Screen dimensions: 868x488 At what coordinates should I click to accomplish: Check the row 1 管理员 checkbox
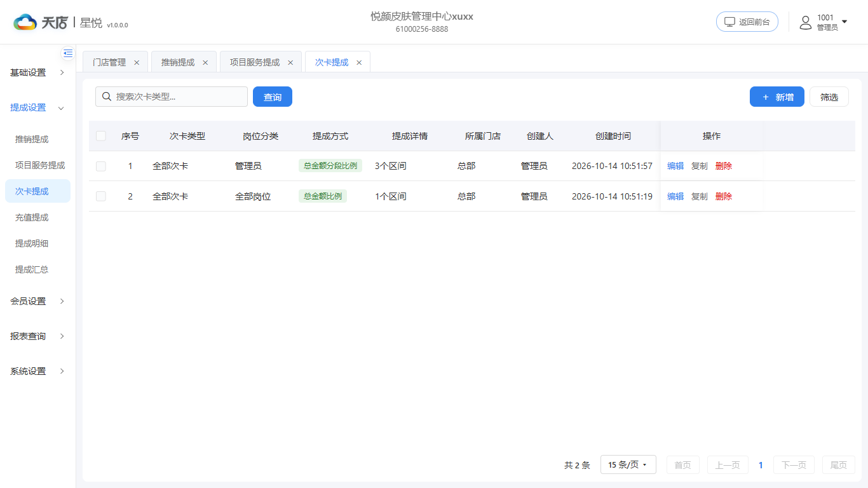[x=101, y=166]
